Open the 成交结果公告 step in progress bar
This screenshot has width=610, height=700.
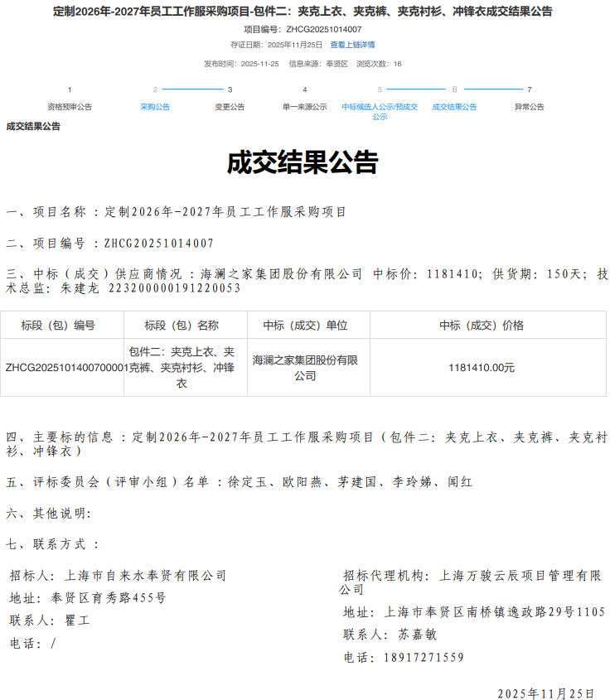click(454, 107)
